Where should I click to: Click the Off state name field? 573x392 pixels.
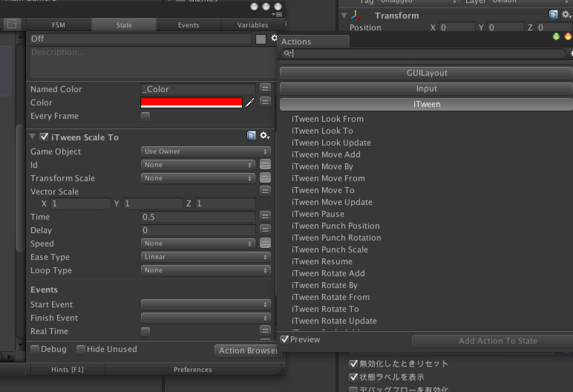click(141, 39)
